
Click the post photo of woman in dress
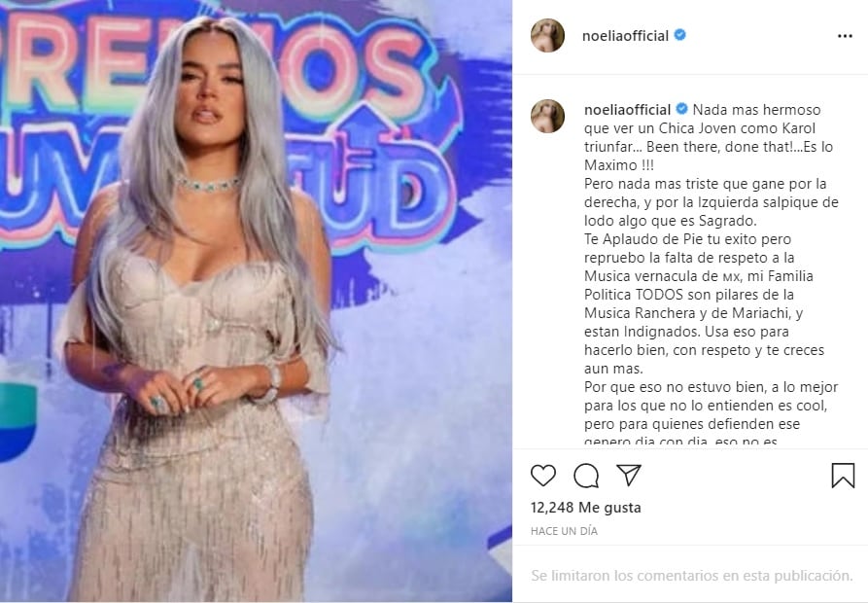pyautogui.click(x=256, y=301)
